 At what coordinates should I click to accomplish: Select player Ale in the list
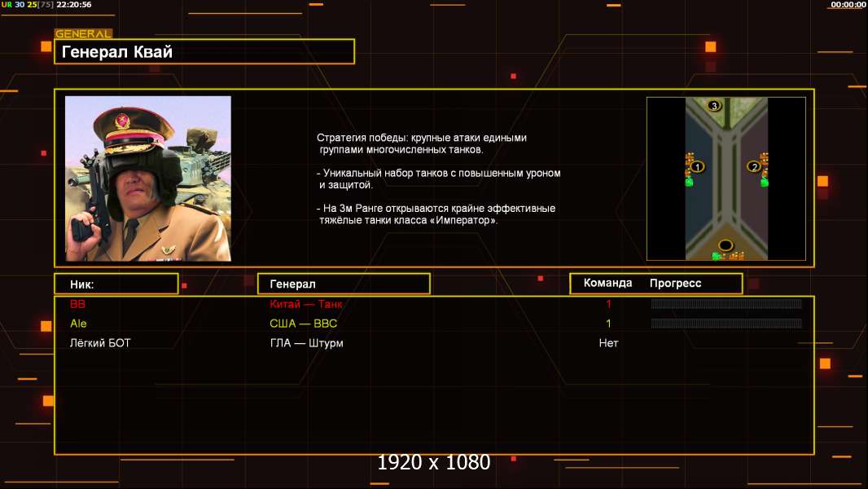pyautogui.click(x=79, y=324)
